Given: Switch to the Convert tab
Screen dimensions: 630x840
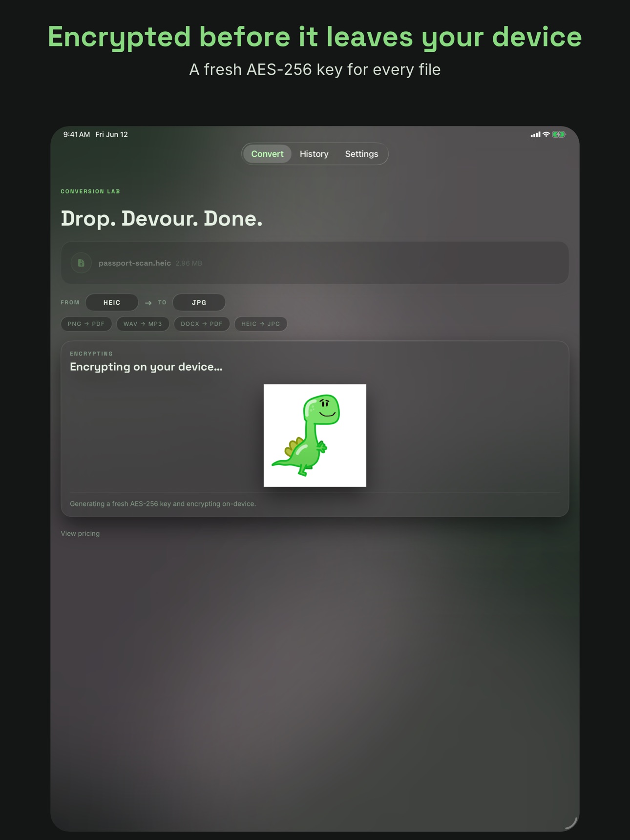Looking at the screenshot, I should (267, 154).
